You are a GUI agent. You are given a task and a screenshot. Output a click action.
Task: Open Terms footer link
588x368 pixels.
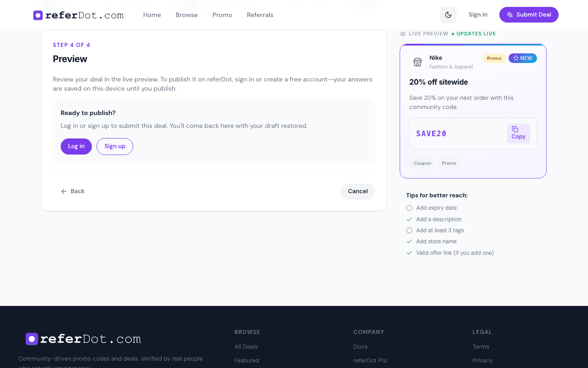(481, 347)
